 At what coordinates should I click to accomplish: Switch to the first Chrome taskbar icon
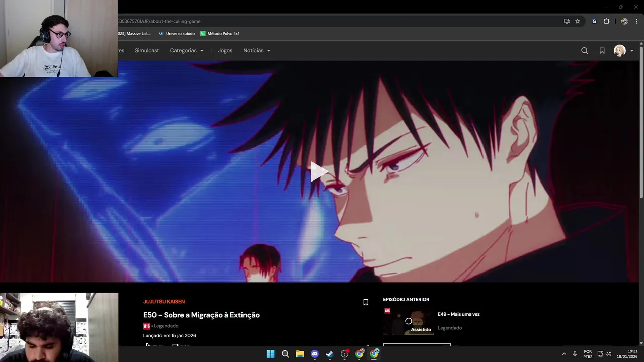tap(360, 354)
